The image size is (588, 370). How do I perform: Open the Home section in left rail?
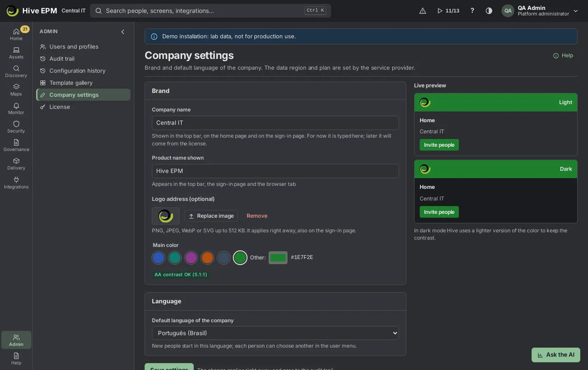(x=16, y=34)
